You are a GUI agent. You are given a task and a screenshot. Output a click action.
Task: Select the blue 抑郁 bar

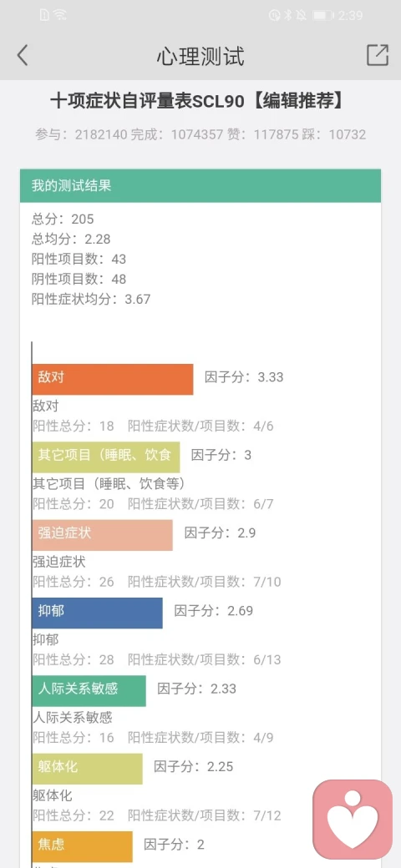[98, 613]
